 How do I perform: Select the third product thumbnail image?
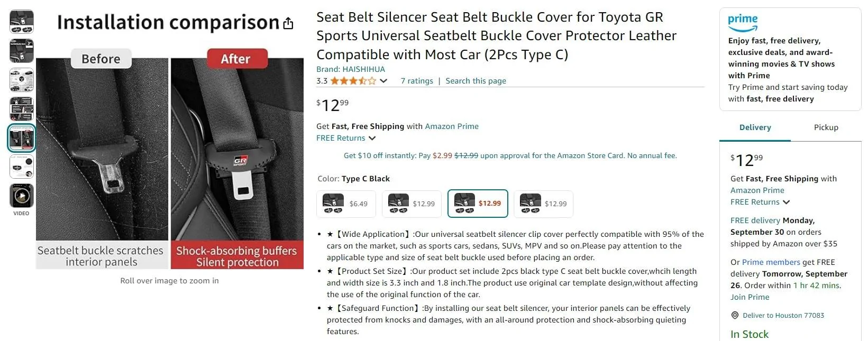tap(21, 80)
